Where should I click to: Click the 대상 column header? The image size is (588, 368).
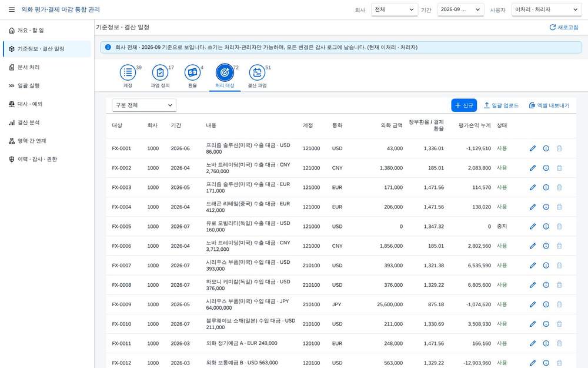click(117, 125)
